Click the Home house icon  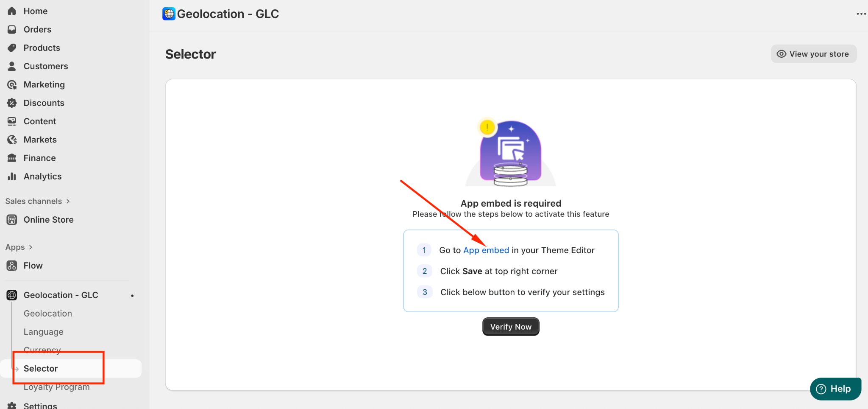tap(12, 11)
